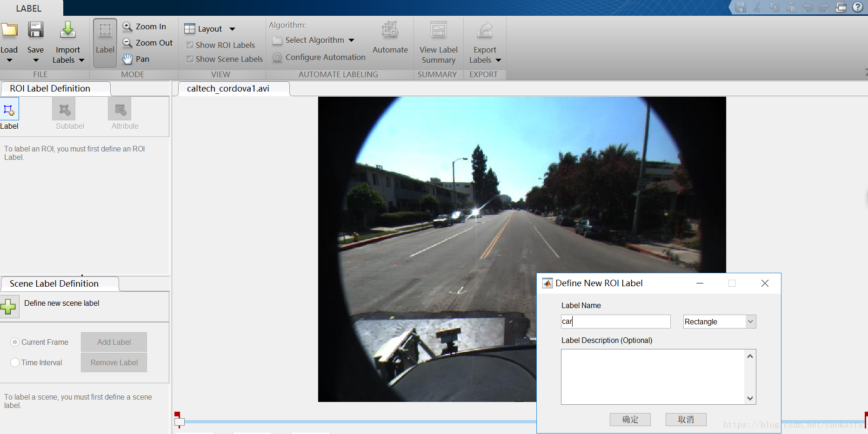
Task: Expand the Save dropdown arrow
Action: click(36, 60)
